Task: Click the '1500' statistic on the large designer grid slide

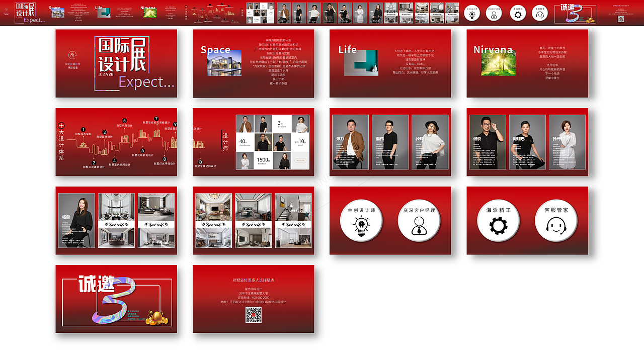Action: tap(263, 159)
